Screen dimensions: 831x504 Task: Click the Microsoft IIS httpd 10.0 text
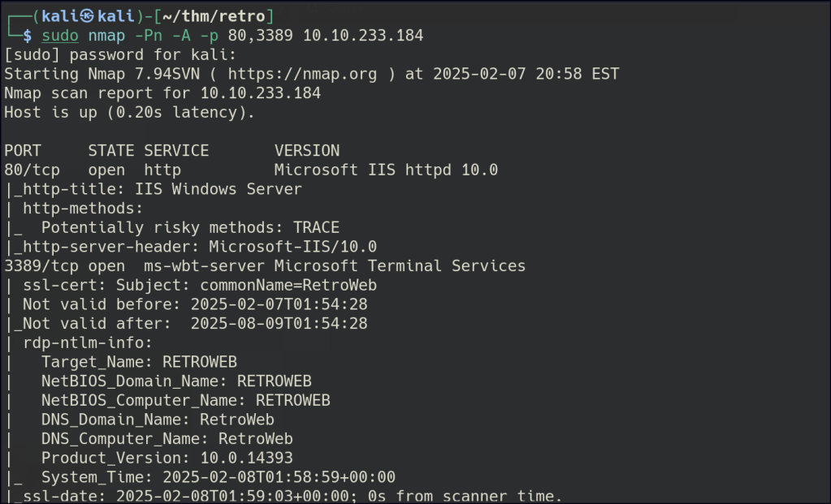[x=386, y=170]
